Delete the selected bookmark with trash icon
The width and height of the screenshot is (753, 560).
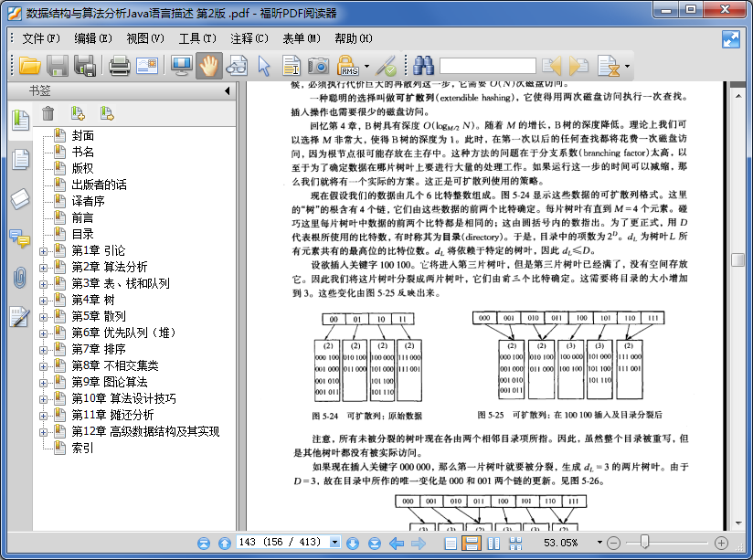point(48,111)
